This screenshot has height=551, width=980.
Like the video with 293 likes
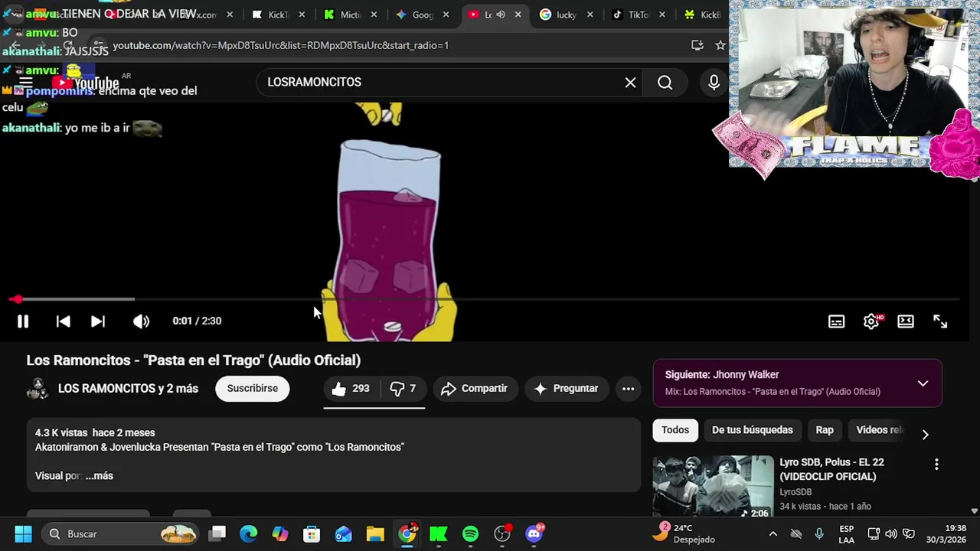point(351,389)
